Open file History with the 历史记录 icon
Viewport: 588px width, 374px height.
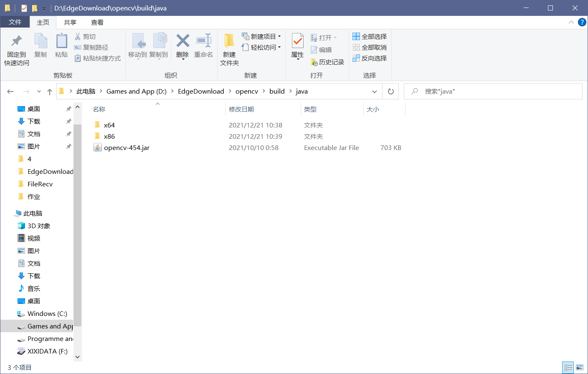tap(328, 62)
